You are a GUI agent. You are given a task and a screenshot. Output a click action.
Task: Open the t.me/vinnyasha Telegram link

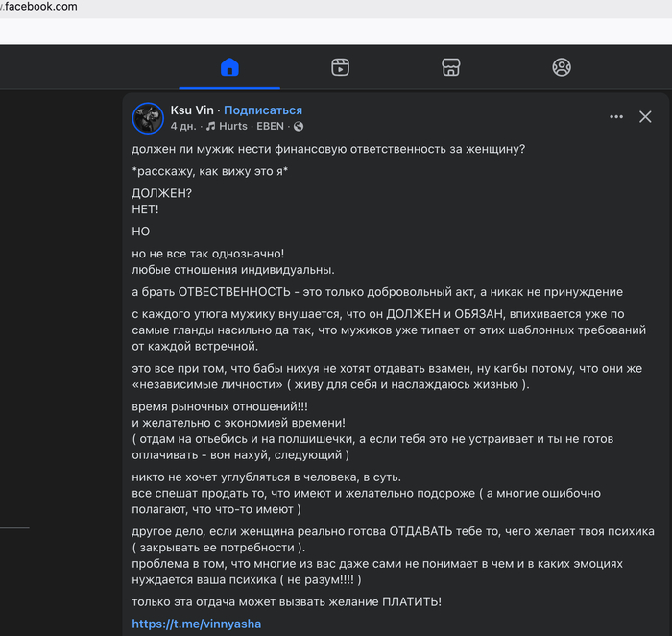click(x=197, y=624)
